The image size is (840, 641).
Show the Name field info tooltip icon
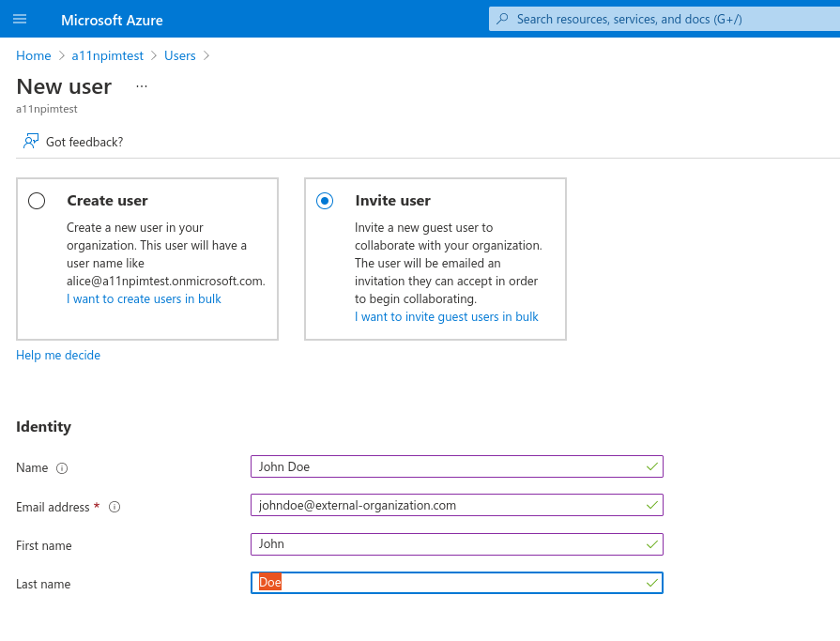62,468
